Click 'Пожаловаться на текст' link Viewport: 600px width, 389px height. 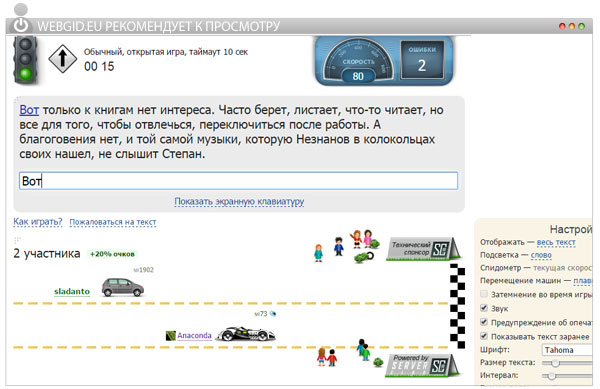click(x=113, y=222)
